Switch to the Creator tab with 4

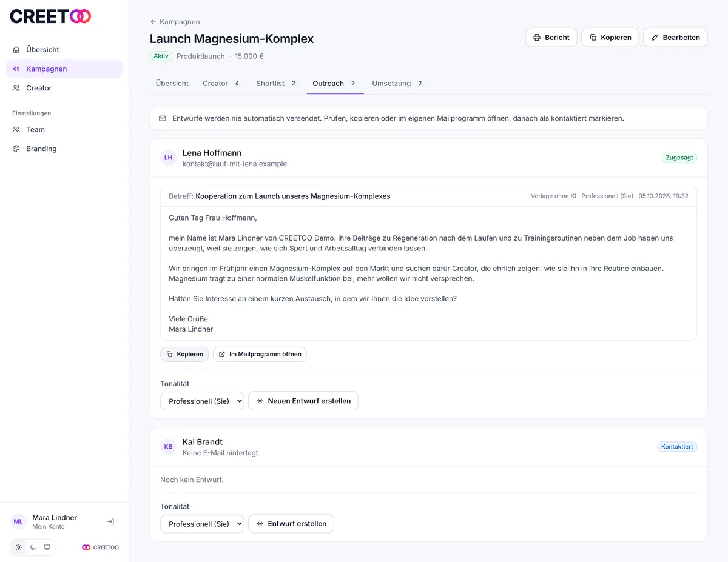[221, 84]
